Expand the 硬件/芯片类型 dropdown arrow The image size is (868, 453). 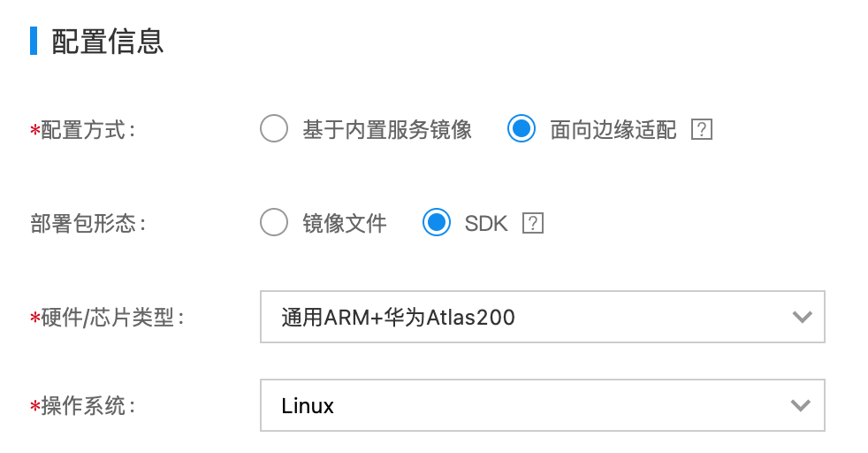pos(802,318)
